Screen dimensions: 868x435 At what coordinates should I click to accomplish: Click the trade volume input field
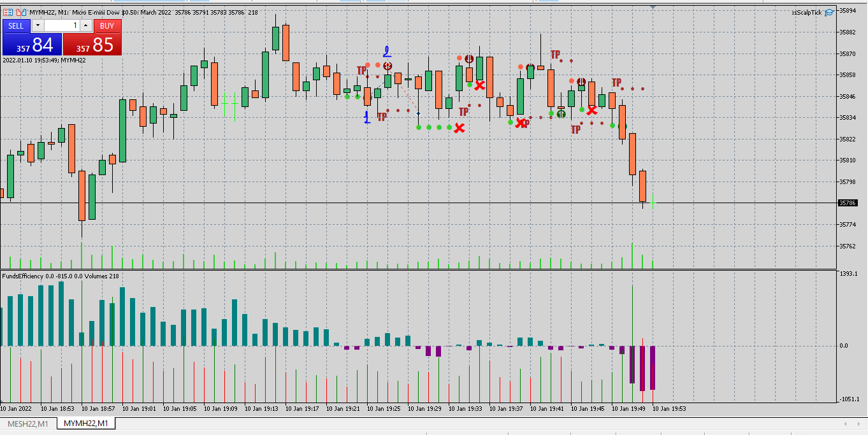[x=62, y=25]
